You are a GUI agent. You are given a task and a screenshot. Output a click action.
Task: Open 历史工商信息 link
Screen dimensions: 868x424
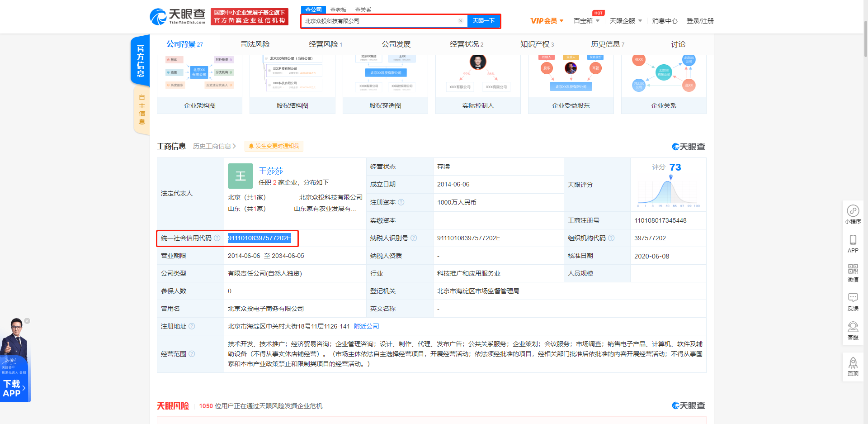(214, 146)
